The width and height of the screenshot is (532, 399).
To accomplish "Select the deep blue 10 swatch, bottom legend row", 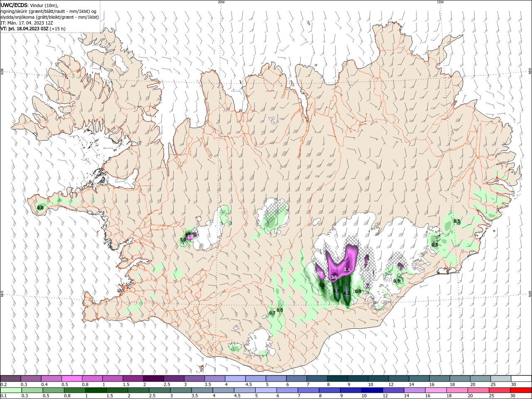I will click(x=372, y=390).
